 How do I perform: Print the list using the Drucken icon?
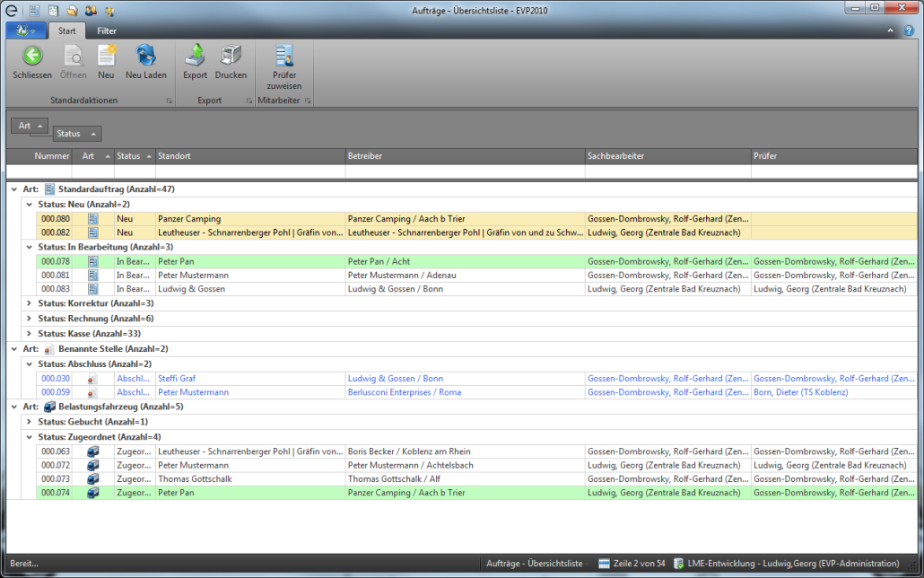[231, 55]
